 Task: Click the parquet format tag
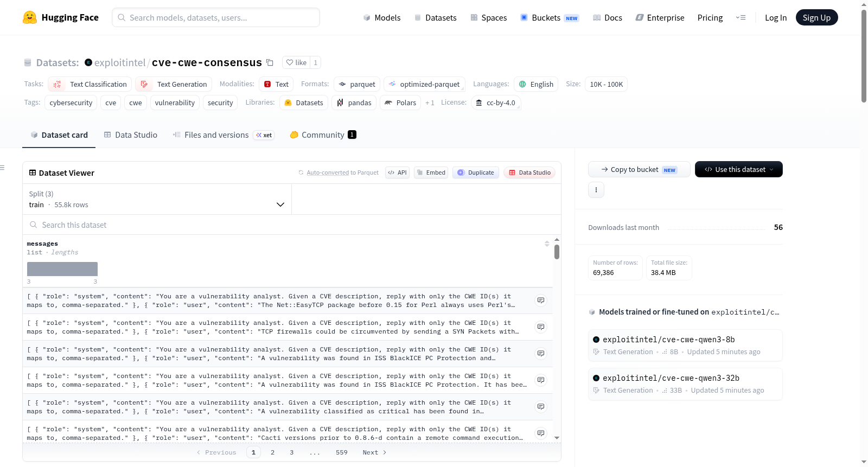tap(357, 84)
